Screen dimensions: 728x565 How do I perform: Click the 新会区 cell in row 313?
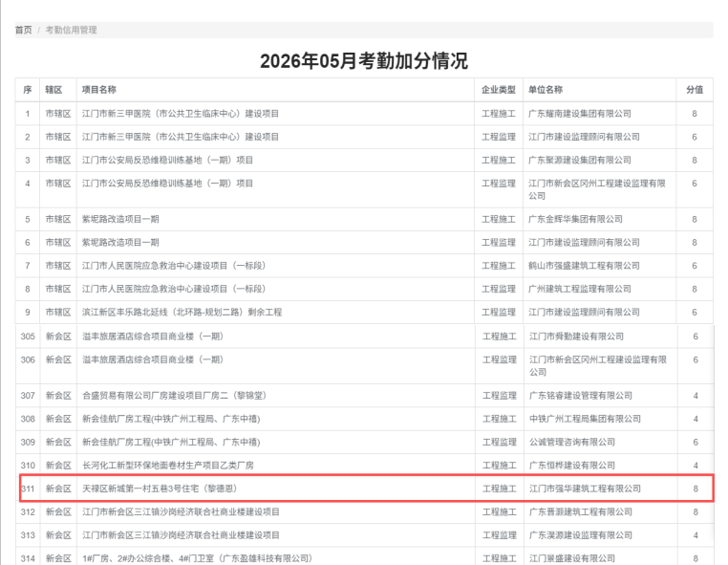tap(58, 534)
